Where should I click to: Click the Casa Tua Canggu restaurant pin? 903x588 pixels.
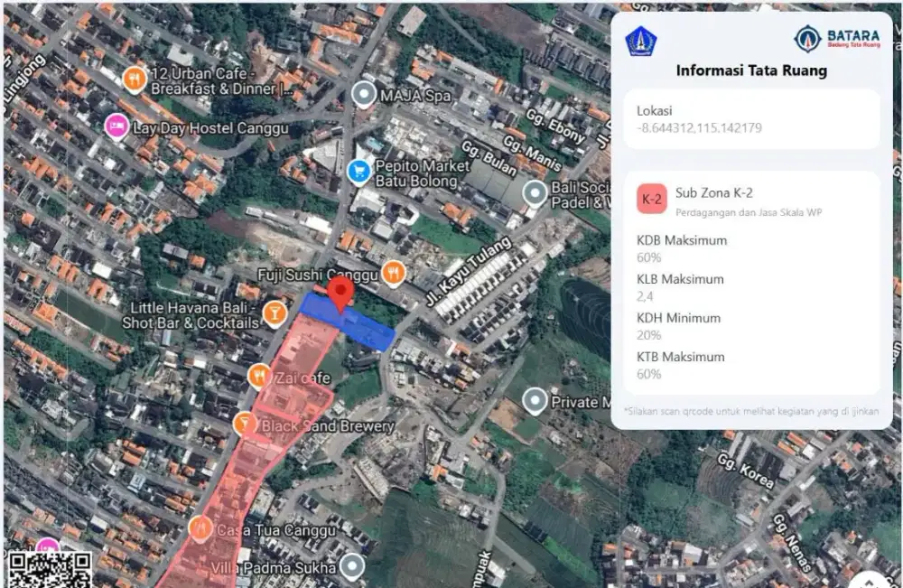(200, 529)
